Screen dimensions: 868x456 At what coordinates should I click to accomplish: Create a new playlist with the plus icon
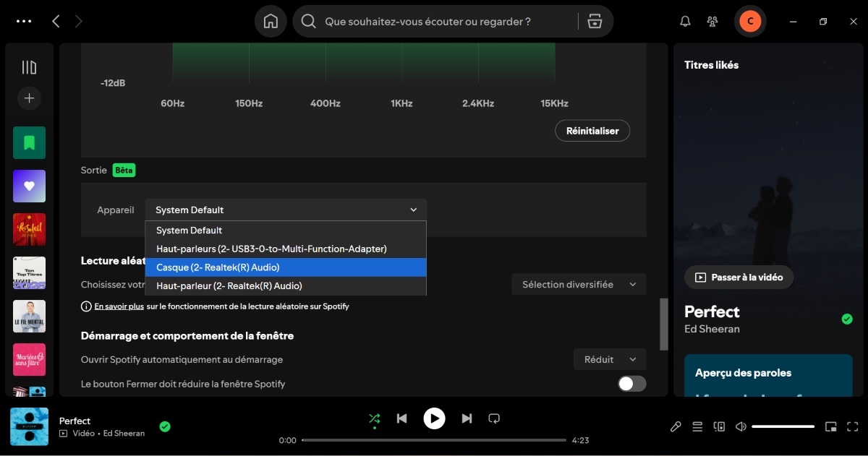pyautogui.click(x=29, y=98)
